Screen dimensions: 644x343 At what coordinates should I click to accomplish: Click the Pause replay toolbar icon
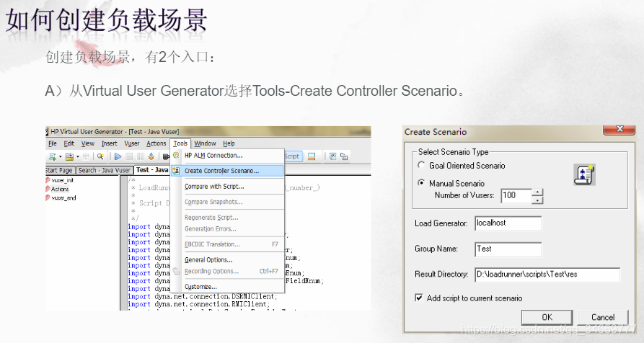click(140, 156)
